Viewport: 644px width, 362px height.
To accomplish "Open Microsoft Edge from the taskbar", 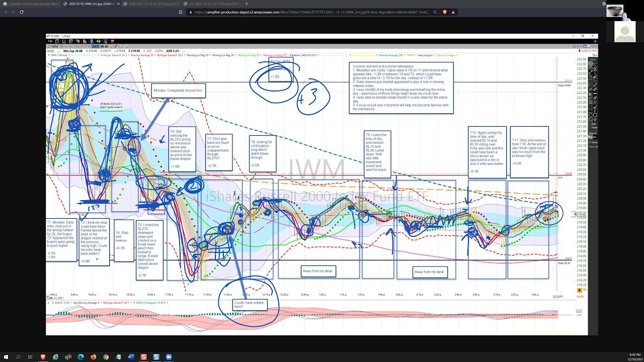I will pyautogui.click(x=80, y=356).
